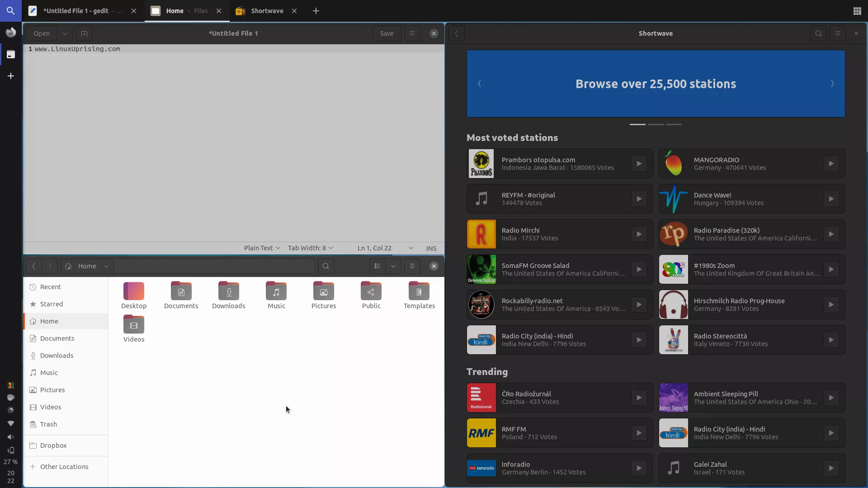The width and height of the screenshot is (868, 488).
Task: Click the #1980s Zoom station thumbnail
Action: pos(674,269)
